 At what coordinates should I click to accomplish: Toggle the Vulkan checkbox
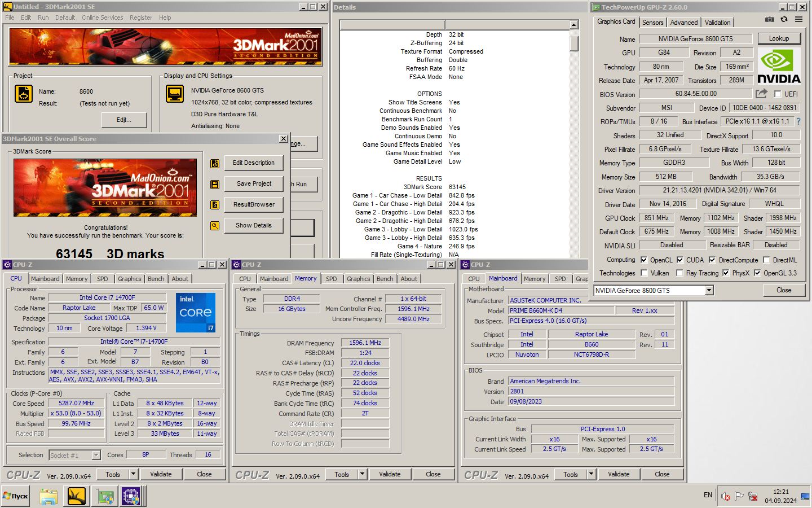click(644, 273)
